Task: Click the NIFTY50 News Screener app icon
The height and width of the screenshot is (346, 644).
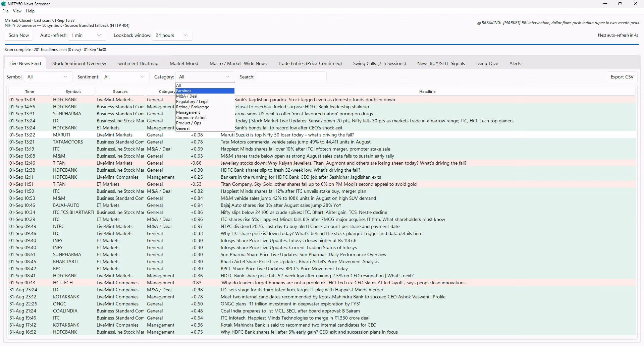Action: click(4, 4)
